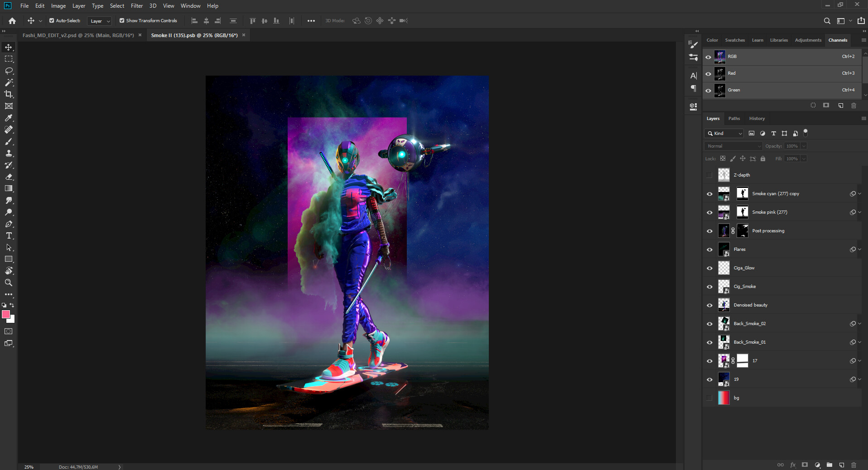Hide the Smoke cyan (277) copy layer

click(x=709, y=194)
